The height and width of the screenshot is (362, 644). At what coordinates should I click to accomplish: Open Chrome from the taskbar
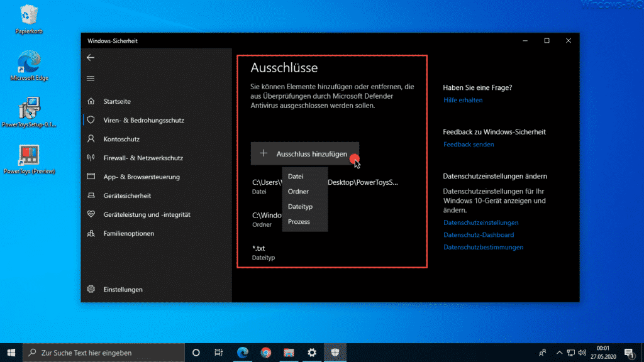tap(266, 353)
